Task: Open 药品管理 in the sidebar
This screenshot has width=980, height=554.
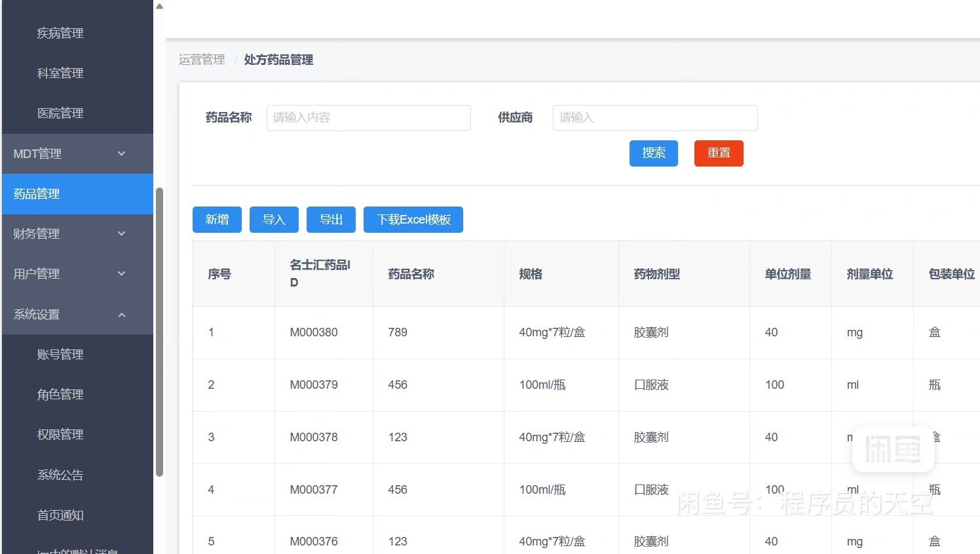Action: [x=37, y=194]
